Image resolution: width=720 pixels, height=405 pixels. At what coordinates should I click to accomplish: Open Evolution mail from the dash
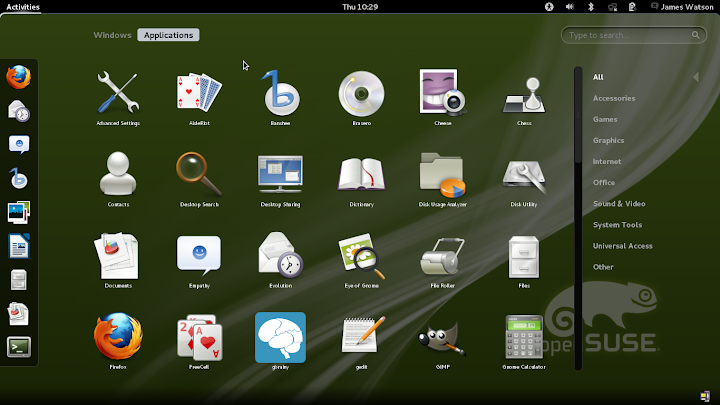click(19, 111)
